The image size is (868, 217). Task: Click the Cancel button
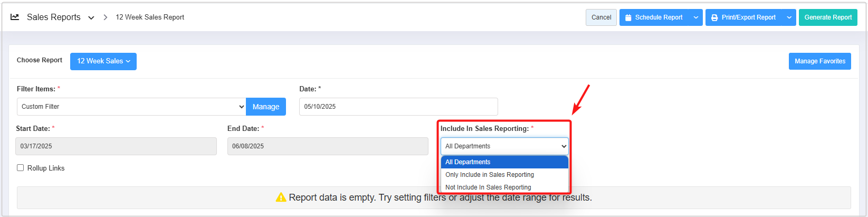coord(601,17)
